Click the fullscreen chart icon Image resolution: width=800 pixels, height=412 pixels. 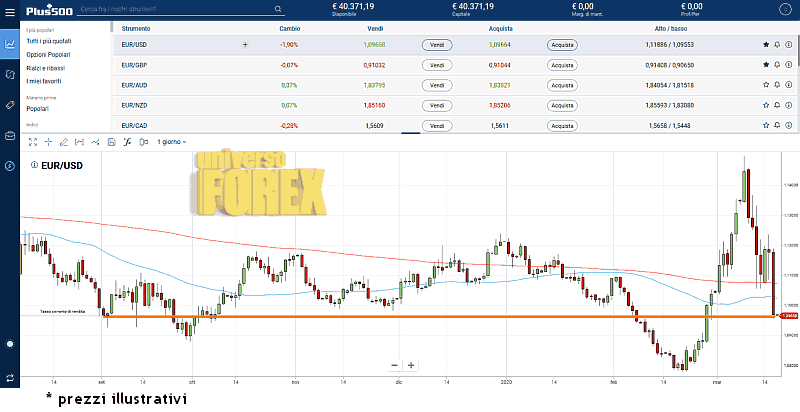[x=32, y=142]
